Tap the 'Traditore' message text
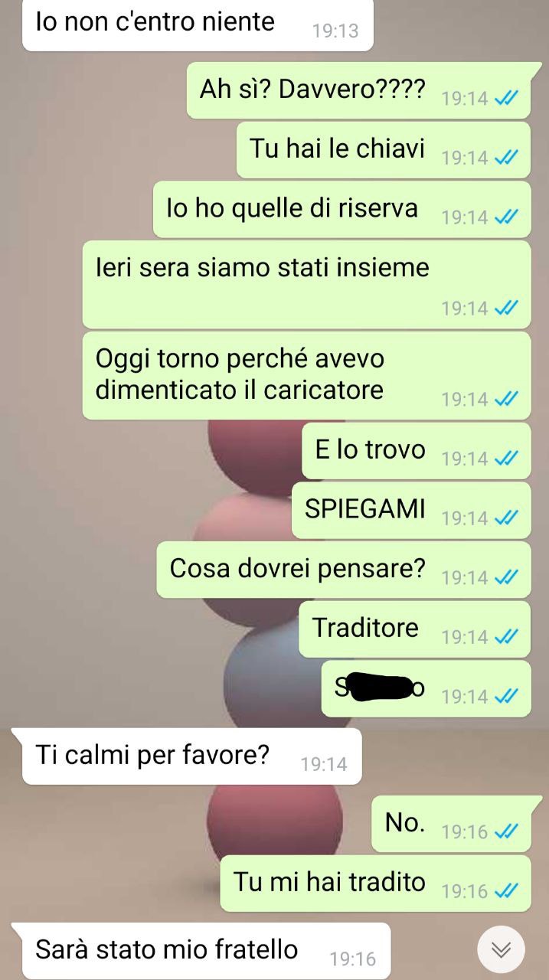 tap(365, 627)
